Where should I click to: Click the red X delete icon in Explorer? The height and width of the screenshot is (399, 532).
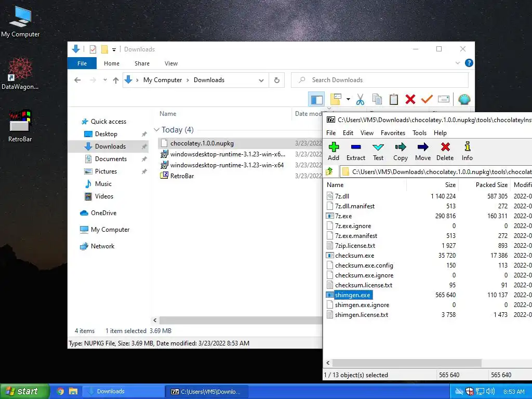tap(410, 99)
